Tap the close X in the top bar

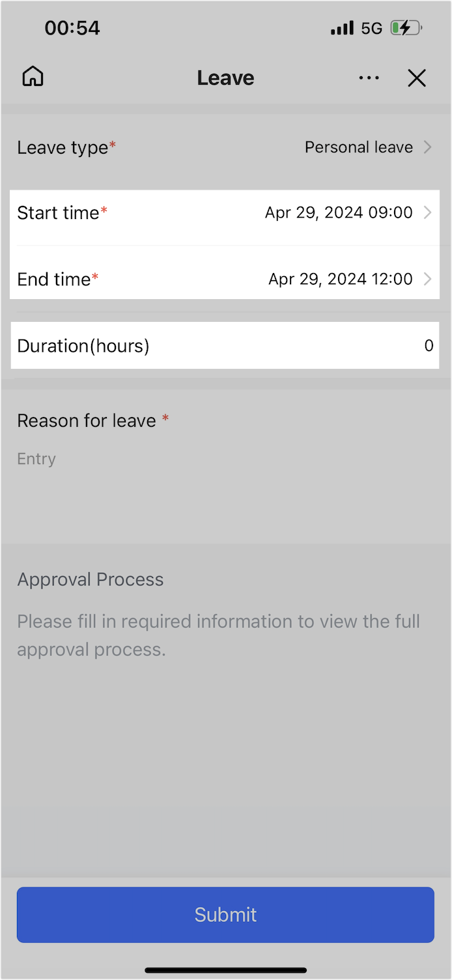tap(417, 78)
